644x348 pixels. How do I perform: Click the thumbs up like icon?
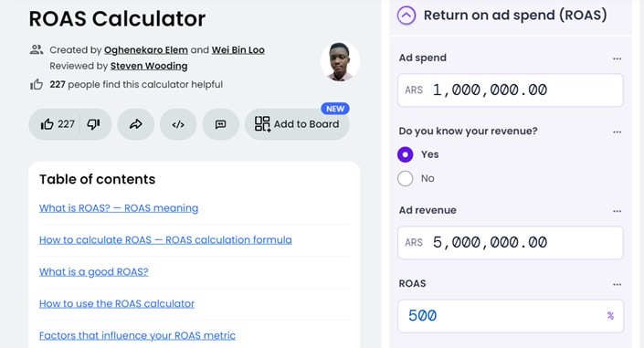pyautogui.click(x=48, y=124)
